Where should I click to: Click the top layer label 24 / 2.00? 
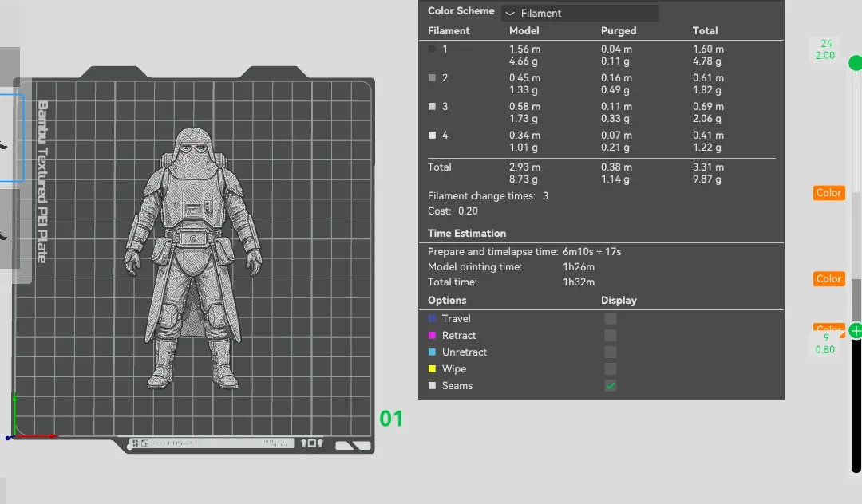pos(825,49)
